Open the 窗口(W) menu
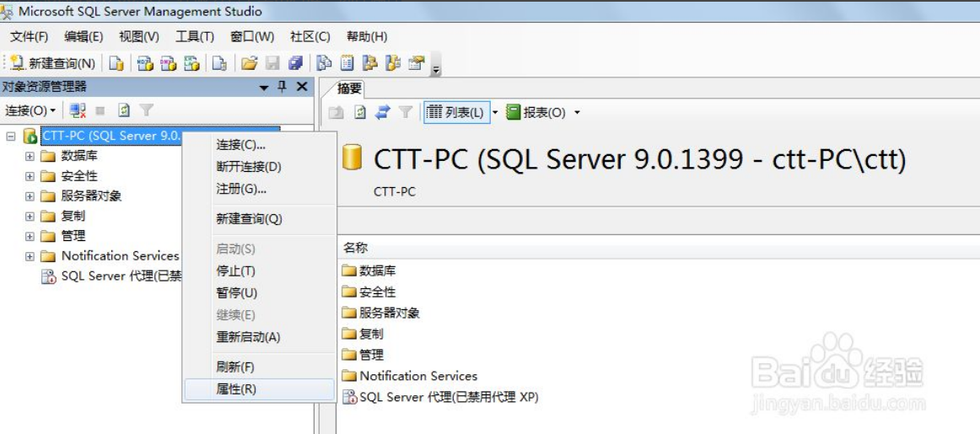The image size is (980, 434). tap(252, 37)
